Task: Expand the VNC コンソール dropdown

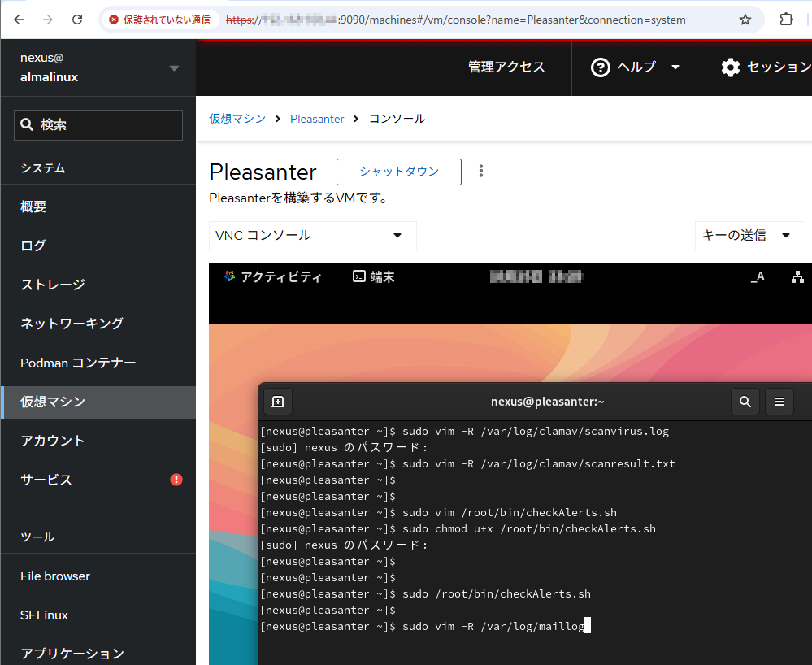Action: tap(312, 236)
